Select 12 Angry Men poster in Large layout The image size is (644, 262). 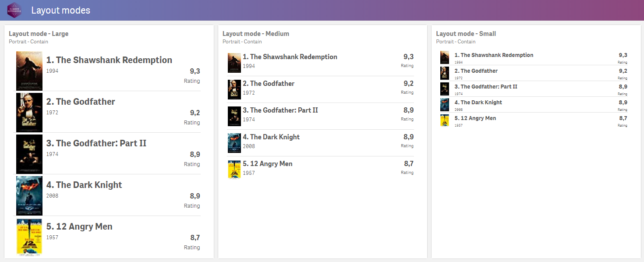29,237
